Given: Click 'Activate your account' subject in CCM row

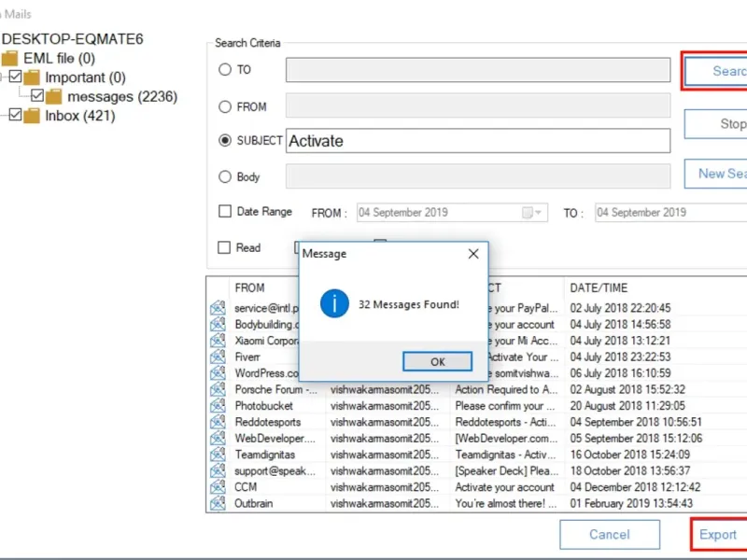Looking at the screenshot, I should 504,487.
